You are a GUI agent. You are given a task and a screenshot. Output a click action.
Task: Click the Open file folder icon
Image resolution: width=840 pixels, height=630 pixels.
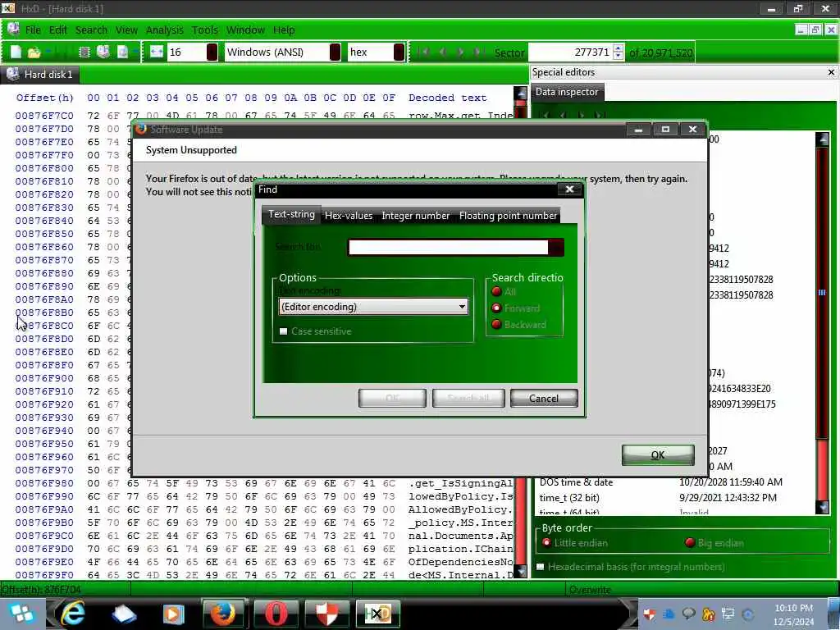[x=34, y=52]
